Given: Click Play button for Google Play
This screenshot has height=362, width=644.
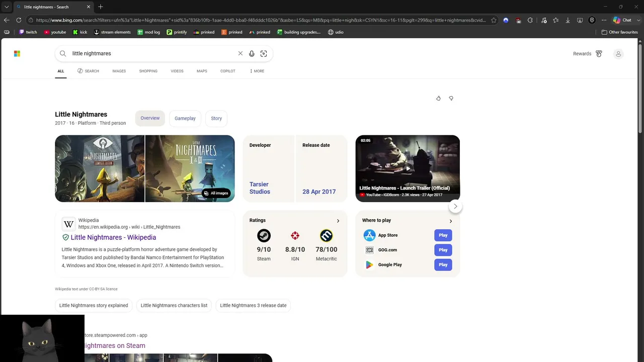Looking at the screenshot, I should 443,264.
